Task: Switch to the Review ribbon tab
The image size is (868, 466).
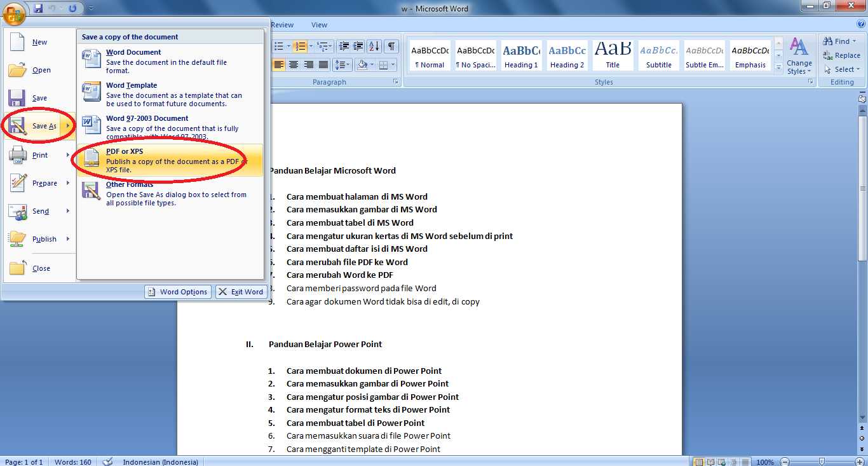Action: pos(282,25)
